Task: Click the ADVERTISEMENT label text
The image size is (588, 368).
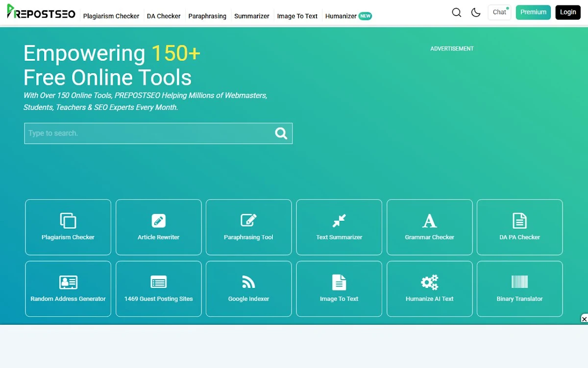Action: (x=452, y=49)
